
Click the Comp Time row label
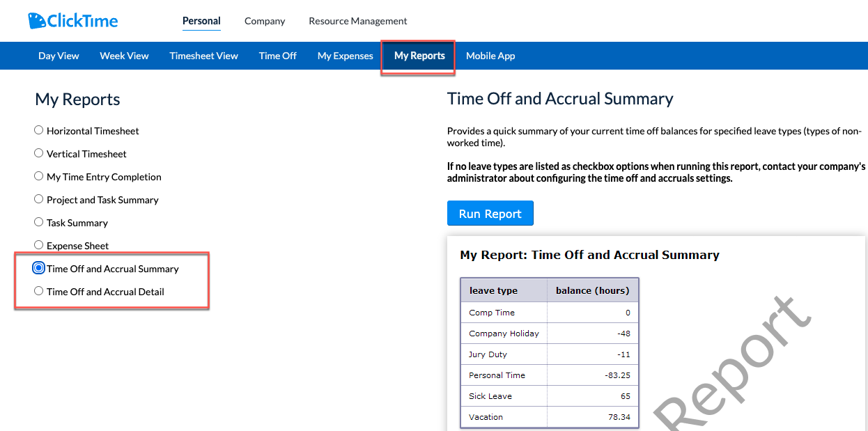pyautogui.click(x=492, y=313)
